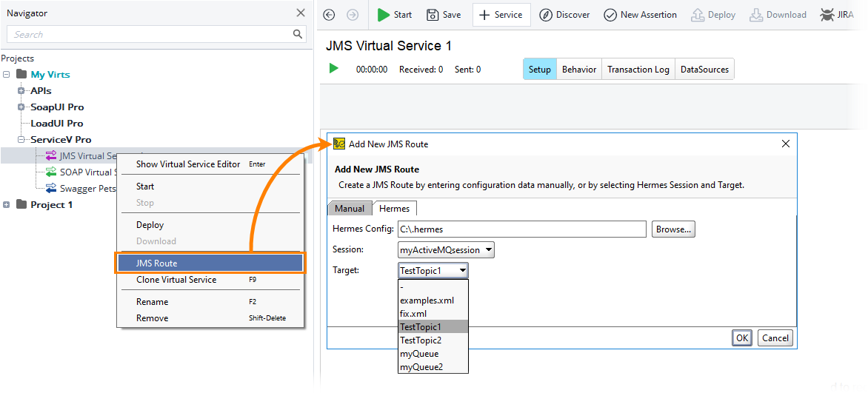The height and width of the screenshot is (393, 868).
Task: Switch to the Behavior tab
Action: pyautogui.click(x=579, y=69)
